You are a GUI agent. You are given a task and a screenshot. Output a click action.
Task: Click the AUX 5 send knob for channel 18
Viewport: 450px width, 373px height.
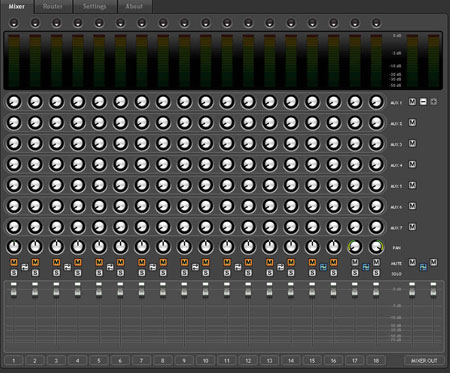click(376, 185)
